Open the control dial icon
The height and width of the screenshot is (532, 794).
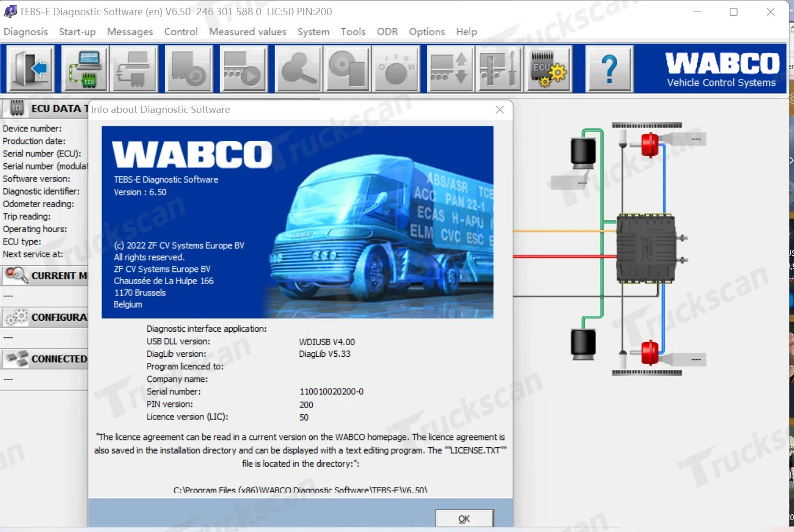[396, 69]
